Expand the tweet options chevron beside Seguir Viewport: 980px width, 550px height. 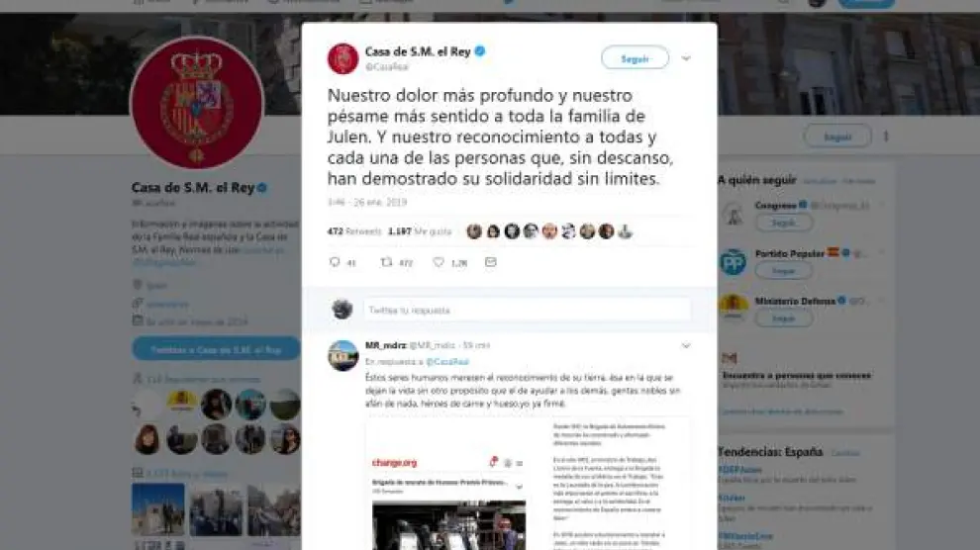tap(686, 58)
